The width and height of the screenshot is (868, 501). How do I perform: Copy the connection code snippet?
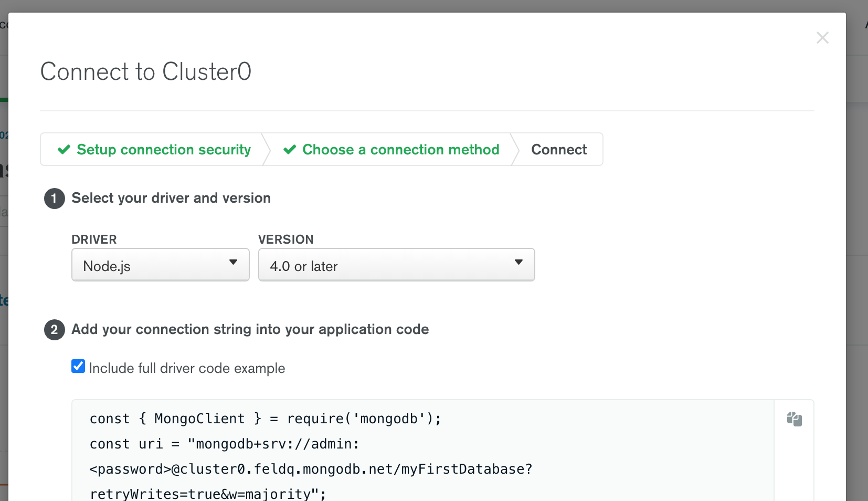(x=794, y=419)
